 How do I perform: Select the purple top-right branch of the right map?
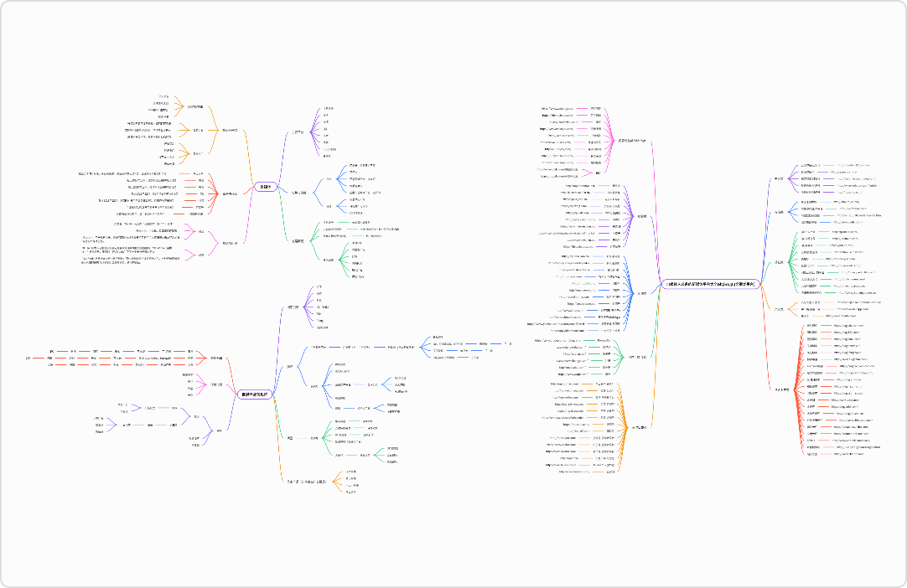(x=779, y=178)
